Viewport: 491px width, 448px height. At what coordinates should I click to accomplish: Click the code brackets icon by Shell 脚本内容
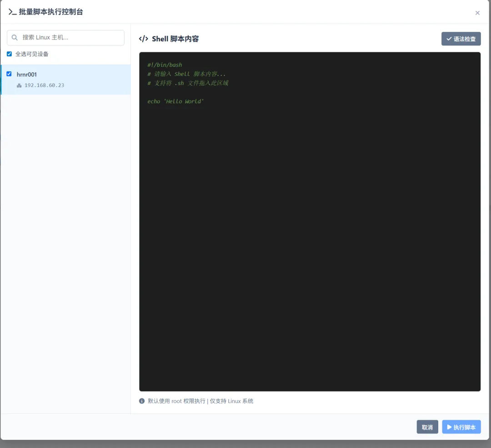tap(143, 39)
